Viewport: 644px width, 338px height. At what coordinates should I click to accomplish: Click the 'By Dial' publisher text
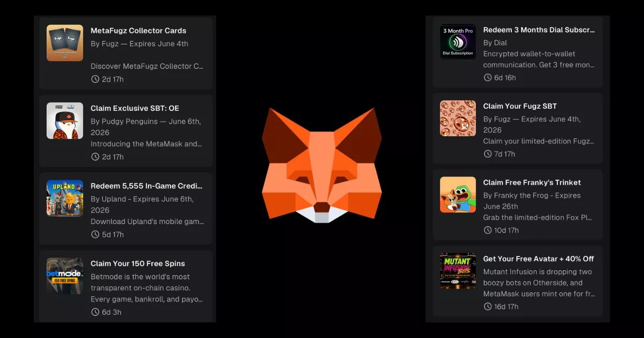495,43
